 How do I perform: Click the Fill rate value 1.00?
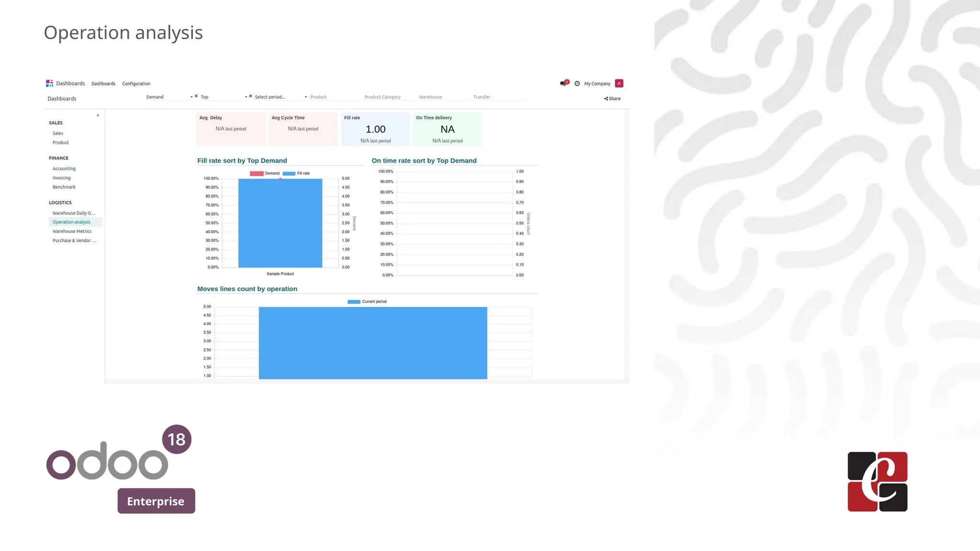coord(376,129)
